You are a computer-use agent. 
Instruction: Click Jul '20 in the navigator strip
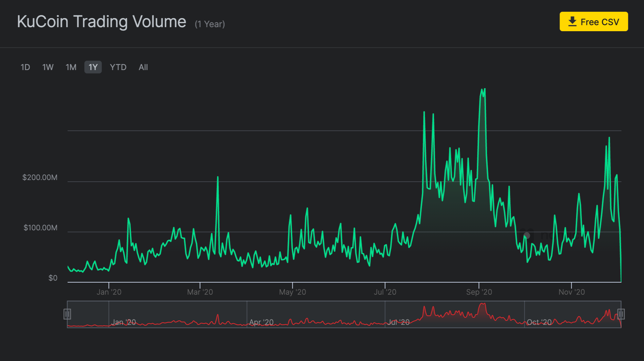tap(399, 322)
